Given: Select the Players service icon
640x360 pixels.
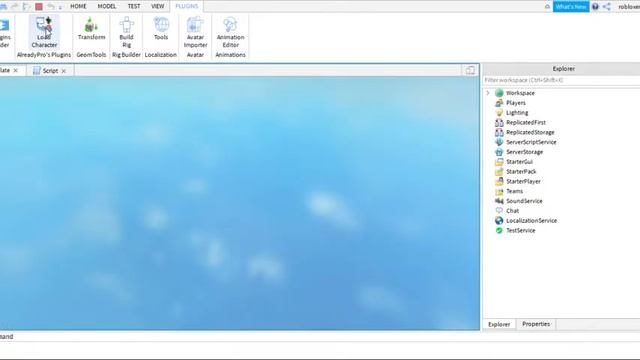Looking at the screenshot, I should click(499, 103).
